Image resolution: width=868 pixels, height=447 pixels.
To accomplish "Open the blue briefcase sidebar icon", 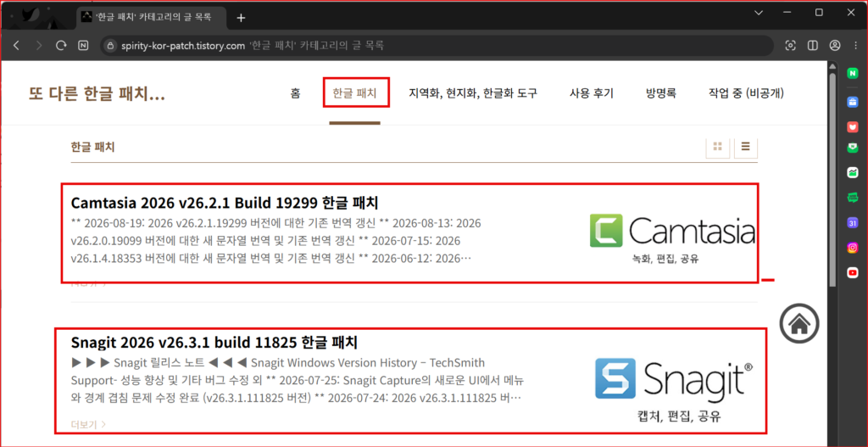I will pyautogui.click(x=853, y=102).
